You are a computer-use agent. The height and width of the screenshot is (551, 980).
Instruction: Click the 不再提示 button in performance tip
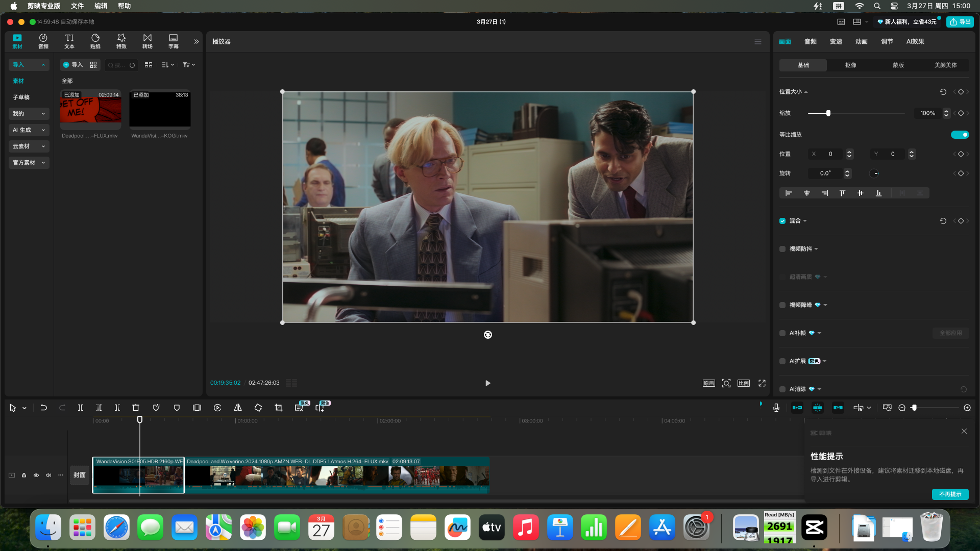point(950,494)
